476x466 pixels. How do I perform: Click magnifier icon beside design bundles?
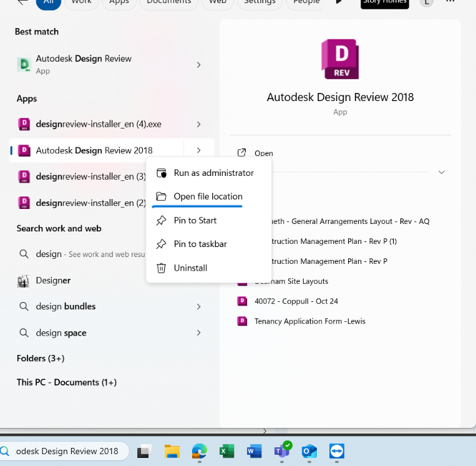(x=24, y=306)
